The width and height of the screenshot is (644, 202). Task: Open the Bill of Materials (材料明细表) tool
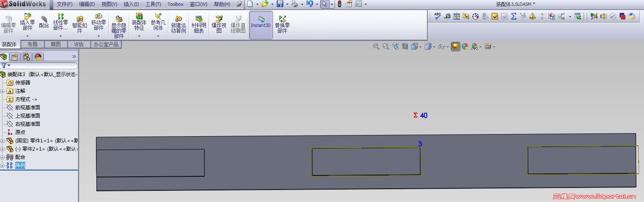(x=199, y=24)
